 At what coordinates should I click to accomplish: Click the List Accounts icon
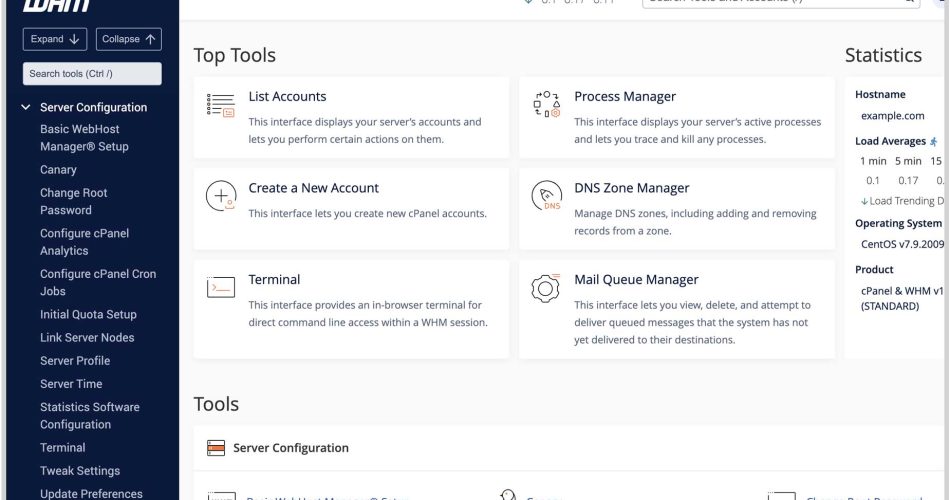[221, 105]
